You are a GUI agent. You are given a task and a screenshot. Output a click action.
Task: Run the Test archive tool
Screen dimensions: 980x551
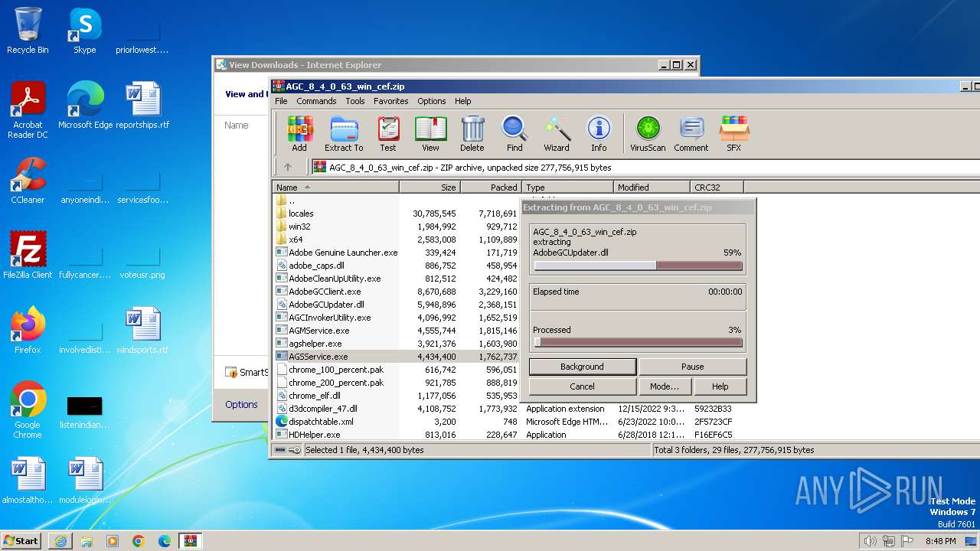point(388,134)
